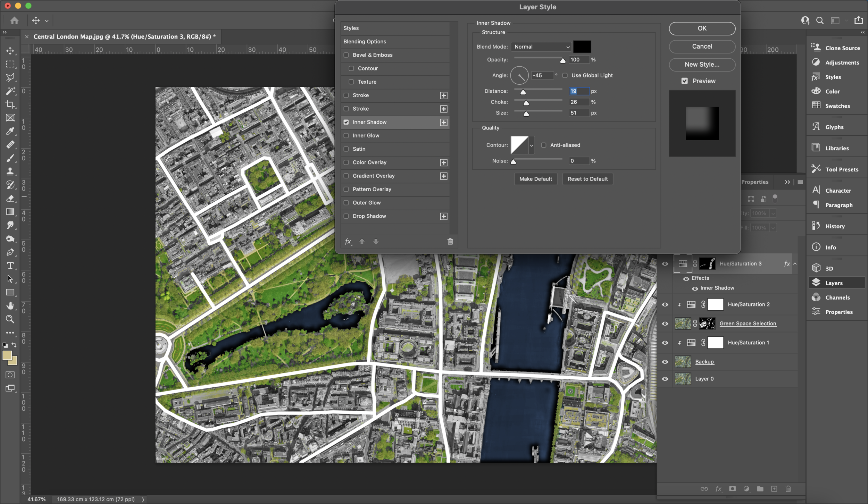Select the Healing Brush tool

(10, 144)
